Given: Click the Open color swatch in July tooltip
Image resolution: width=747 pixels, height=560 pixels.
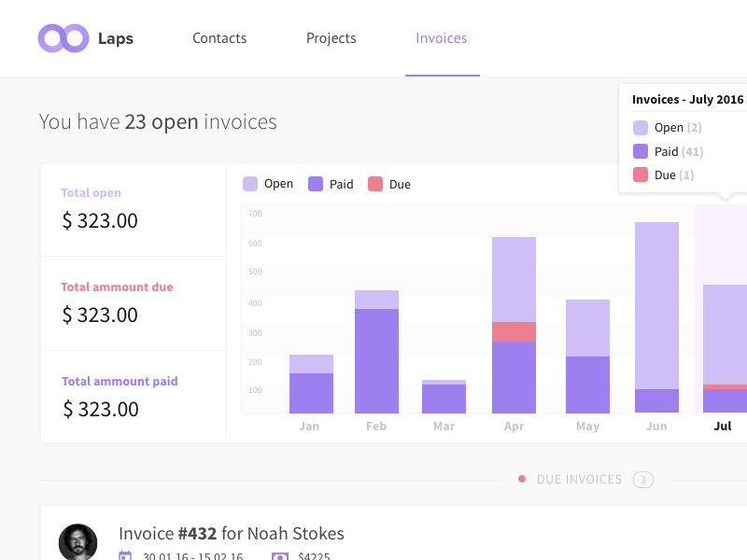Looking at the screenshot, I should point(641,128).
